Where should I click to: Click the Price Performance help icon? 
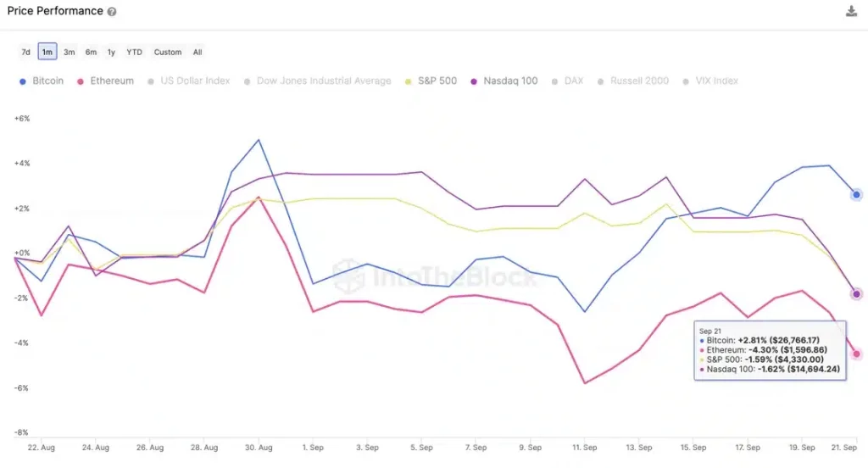(112, 12)
